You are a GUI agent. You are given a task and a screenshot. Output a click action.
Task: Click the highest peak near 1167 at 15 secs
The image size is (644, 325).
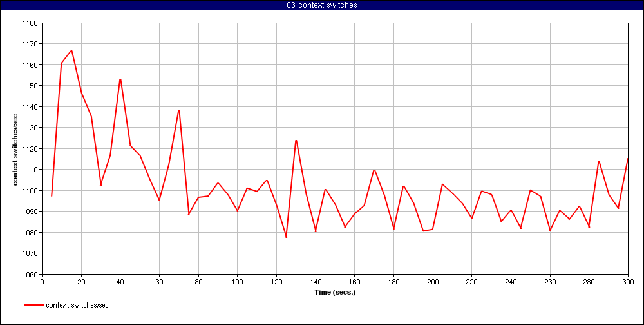click(x=71, y=50)
